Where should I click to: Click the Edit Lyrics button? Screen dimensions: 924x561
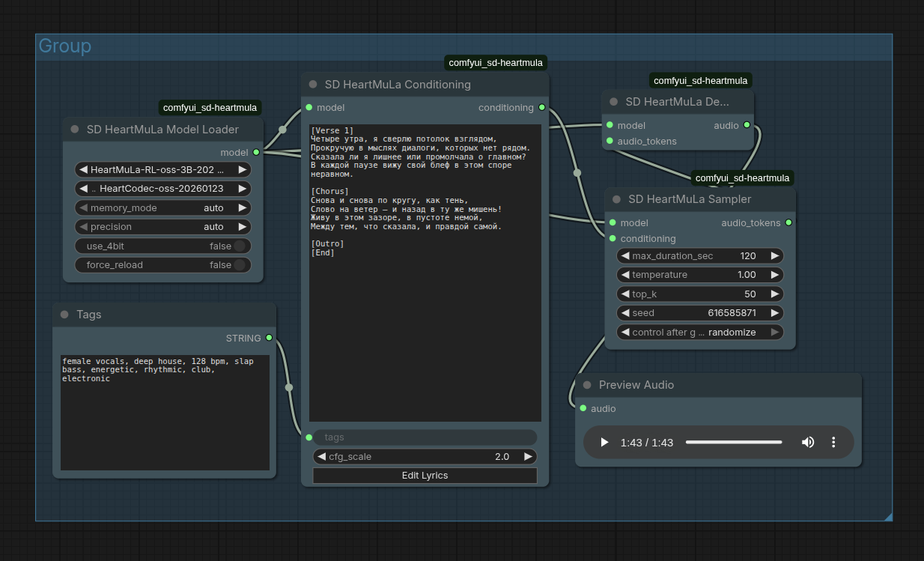425,476
